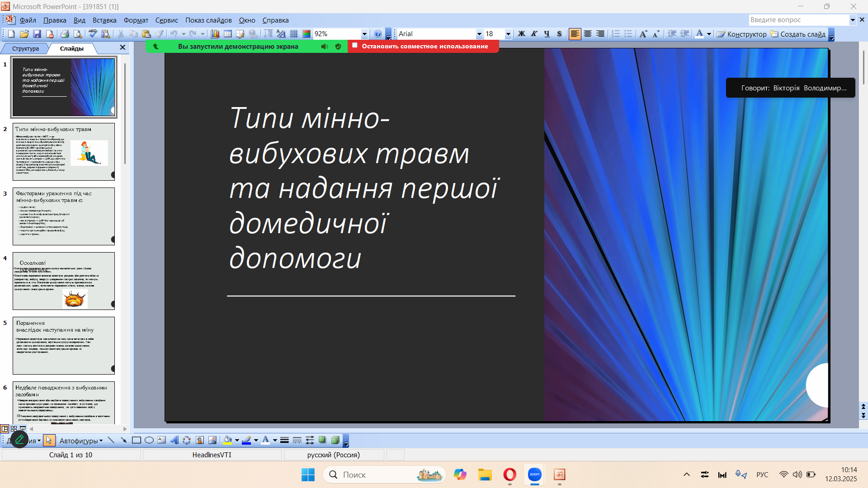
Task: Click the Создать слайд button
Action: click(x=798, y=34)
